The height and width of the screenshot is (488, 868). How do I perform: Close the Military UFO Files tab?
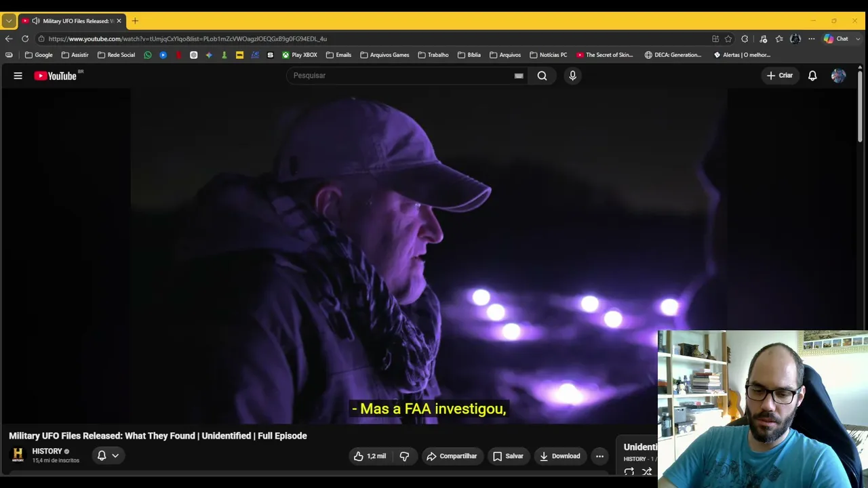(119, 21)
